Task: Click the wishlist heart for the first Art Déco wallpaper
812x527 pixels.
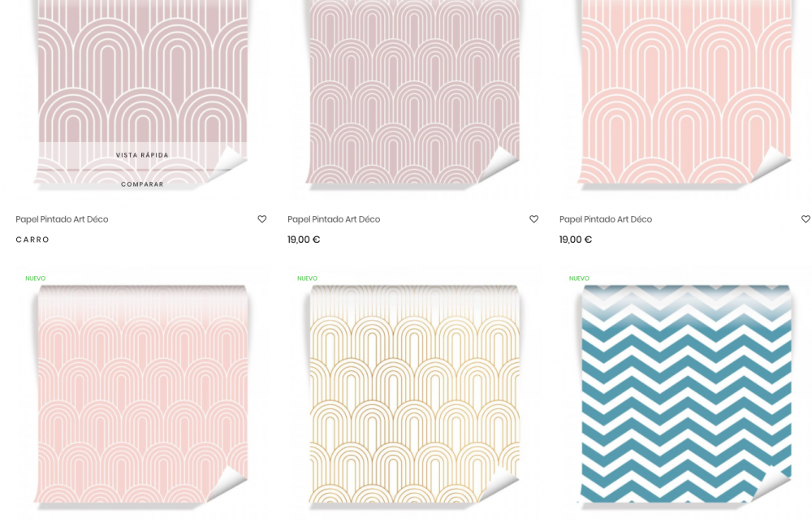Action: tap(262, 219)
